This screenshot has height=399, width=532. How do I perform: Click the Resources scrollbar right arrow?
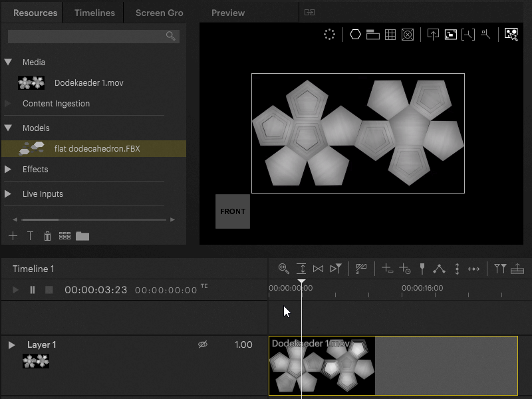[172, 220]
